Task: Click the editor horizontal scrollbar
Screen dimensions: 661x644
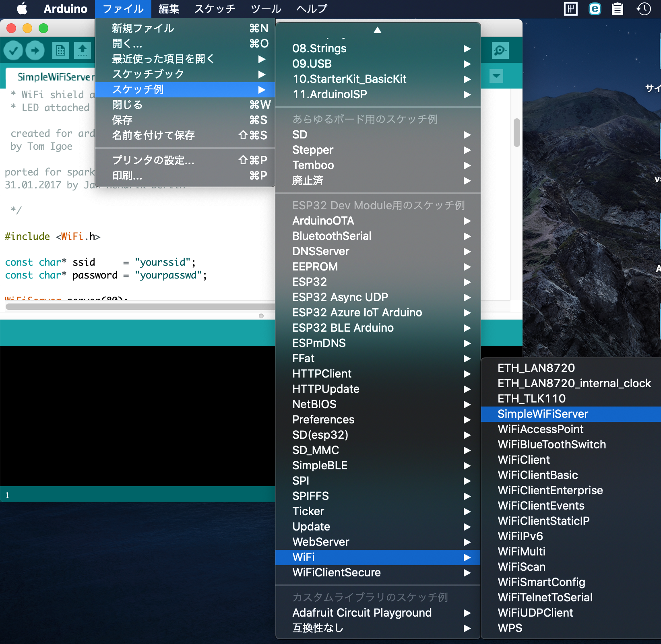Action: (x=137, y=307)
